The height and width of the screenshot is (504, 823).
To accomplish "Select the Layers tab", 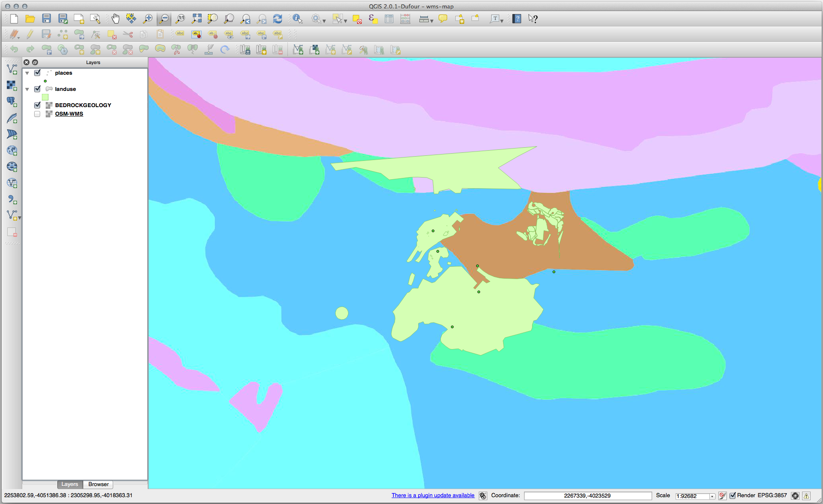I will [70, 484].
